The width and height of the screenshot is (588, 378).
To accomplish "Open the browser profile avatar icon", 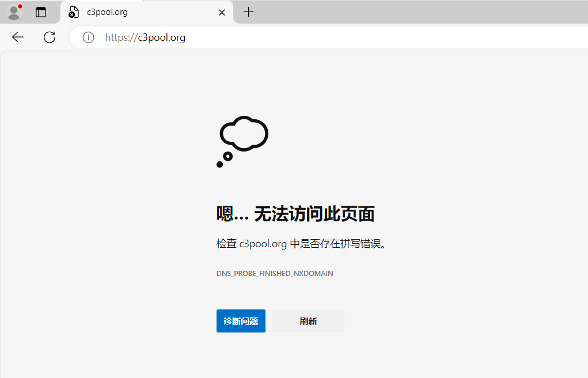I will pos(14,12).
